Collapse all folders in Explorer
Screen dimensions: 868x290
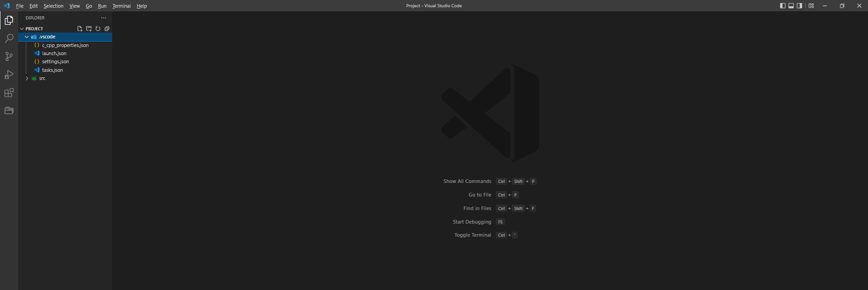pos(107,28)
